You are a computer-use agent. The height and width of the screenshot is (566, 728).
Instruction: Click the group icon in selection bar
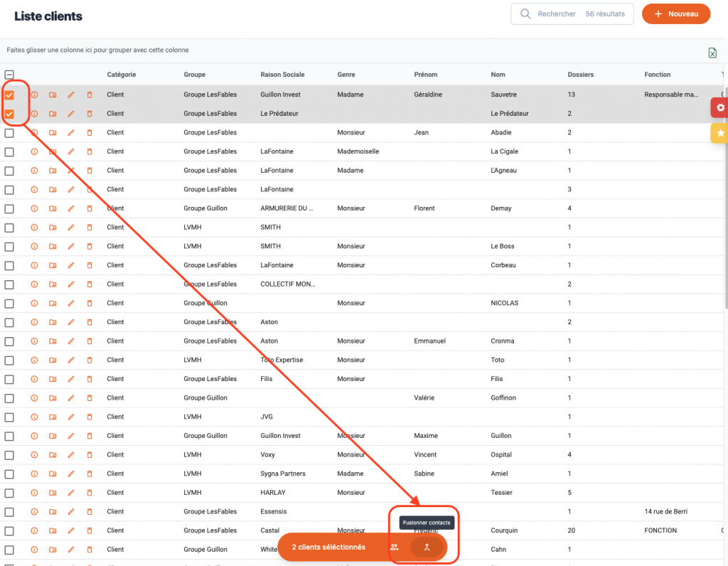click(395, 547)
